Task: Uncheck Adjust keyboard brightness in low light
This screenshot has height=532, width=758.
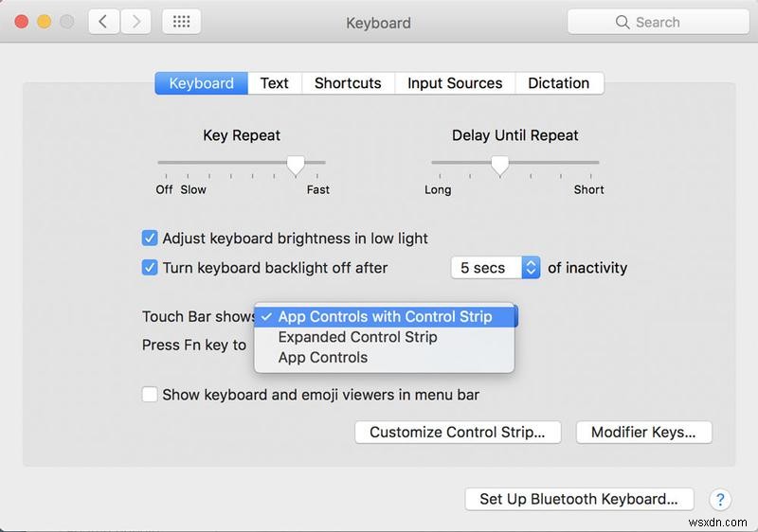Action: point(150,238)
